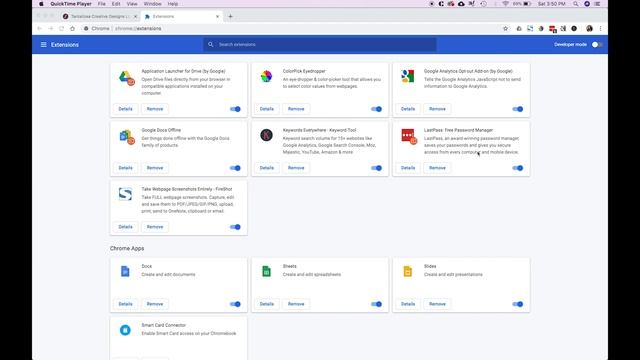
Task: Open a new tab with plus button
Action: (230, 16)
